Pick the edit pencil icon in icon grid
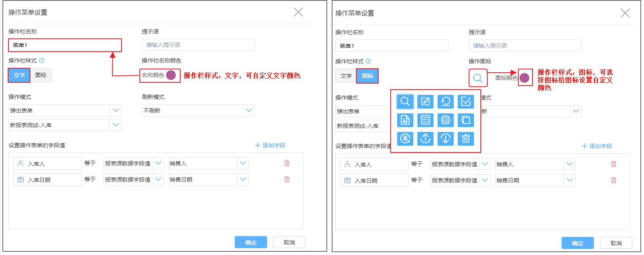Image resolution: width=644 pixels, height=255 pixels. click(x=425, y=101)
